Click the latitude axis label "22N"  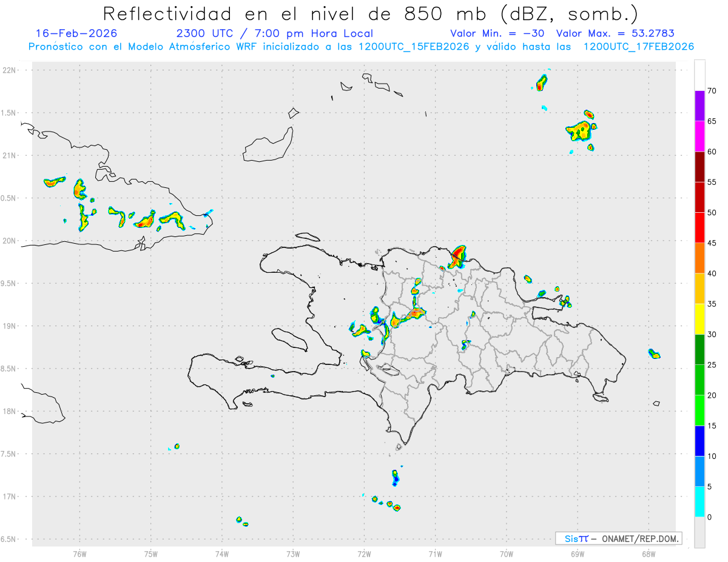coord(10,70)
